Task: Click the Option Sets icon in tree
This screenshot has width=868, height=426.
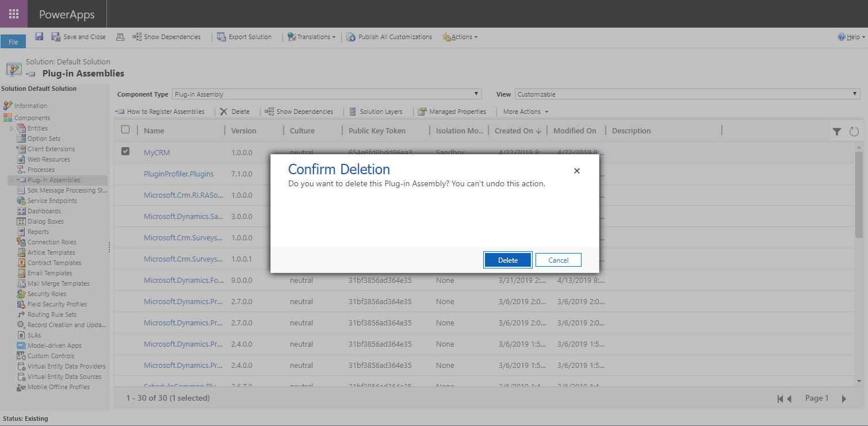Action: [22, 139]
